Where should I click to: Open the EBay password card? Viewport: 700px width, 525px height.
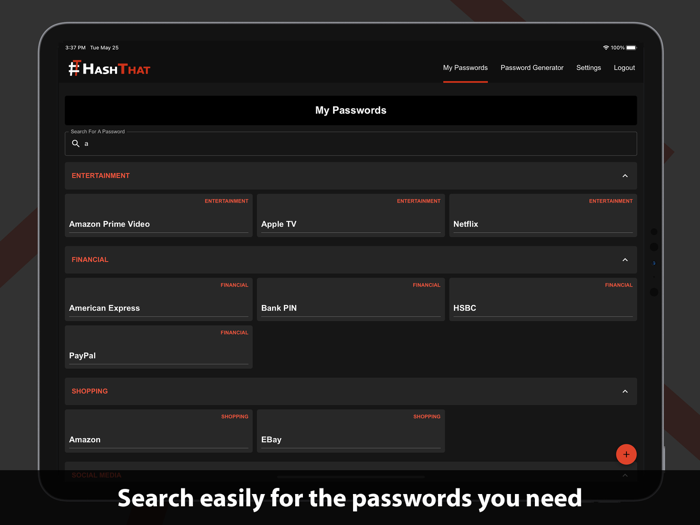[x=351, y=431]
